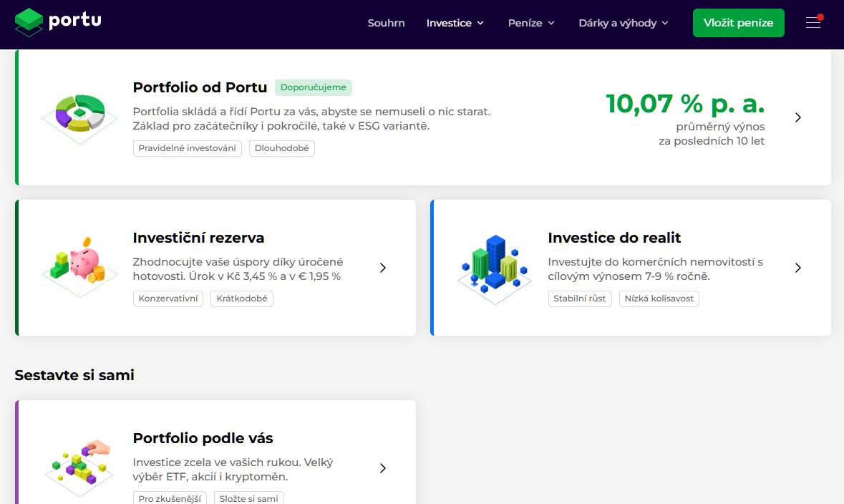This screenshot has width=844, height=504.
Task: Click the Pravidelné investování tag
Action: (188, 148)
